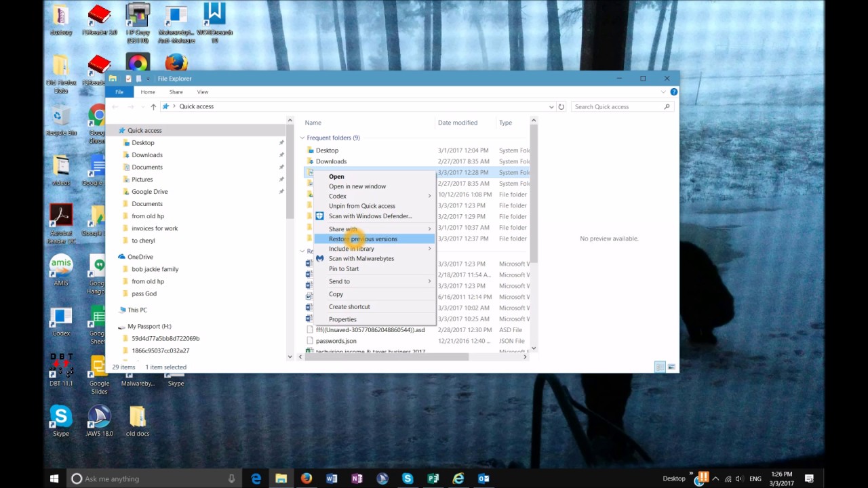
Task: Open the Codex desktop shortcut
Action: [x=61, y=321]
